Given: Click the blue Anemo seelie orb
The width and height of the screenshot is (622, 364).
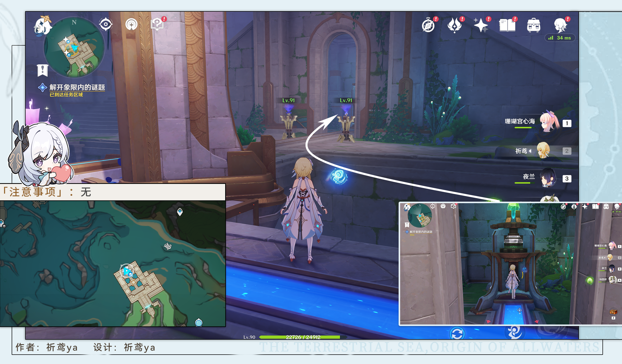Looking at the screenshot, I should coord(339,176).
